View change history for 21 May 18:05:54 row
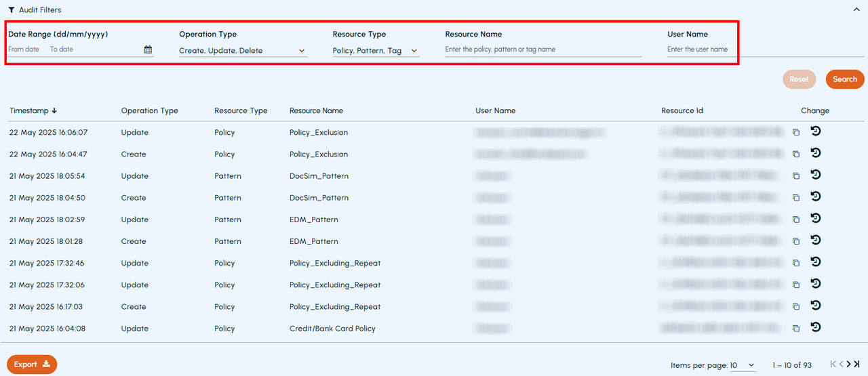Viewport: 868px width, 376px height. coord(816,175)
